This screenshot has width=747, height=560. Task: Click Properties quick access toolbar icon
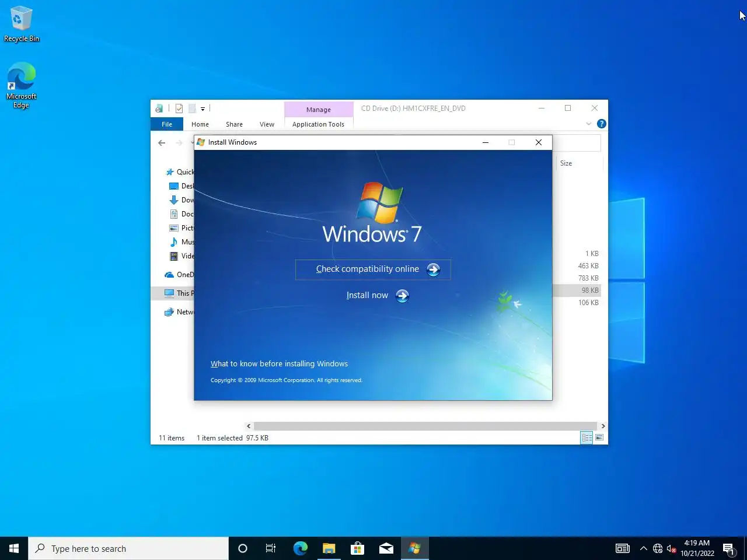pos(179,108)
